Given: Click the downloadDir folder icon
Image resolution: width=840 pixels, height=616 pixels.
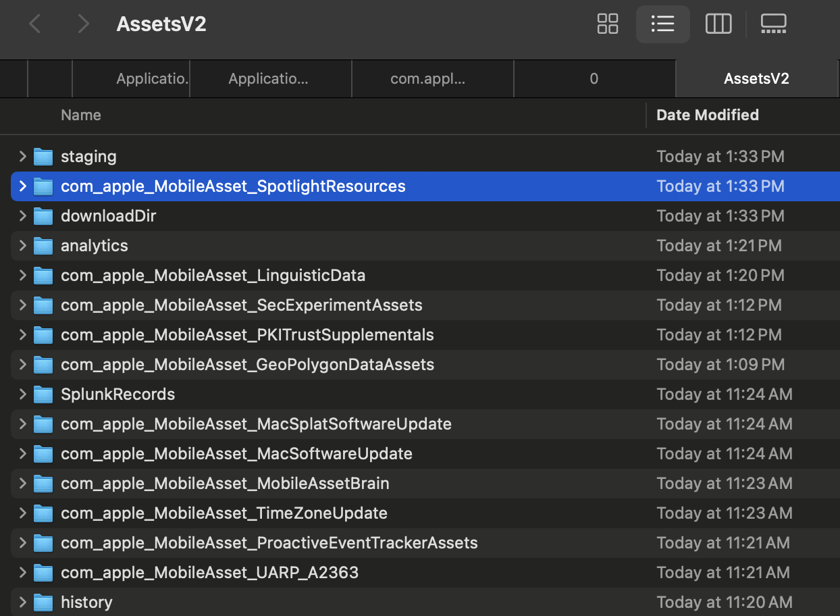Looking at the screenshot, I should 43,216.
